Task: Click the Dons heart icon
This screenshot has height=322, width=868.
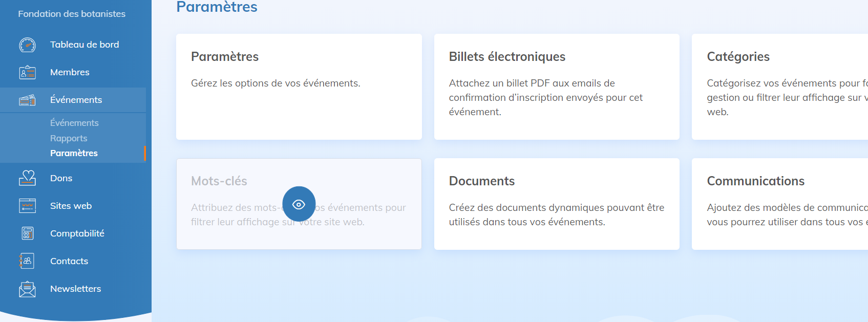Action: coord(27,178)
